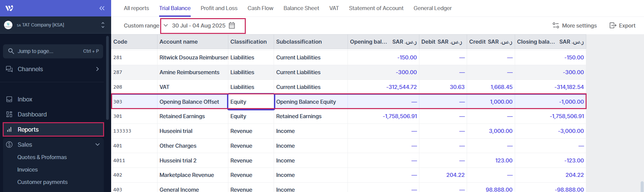This screenshot has width=644, height=192.
Task: Click the Export arrow icon
Action: 613,26
